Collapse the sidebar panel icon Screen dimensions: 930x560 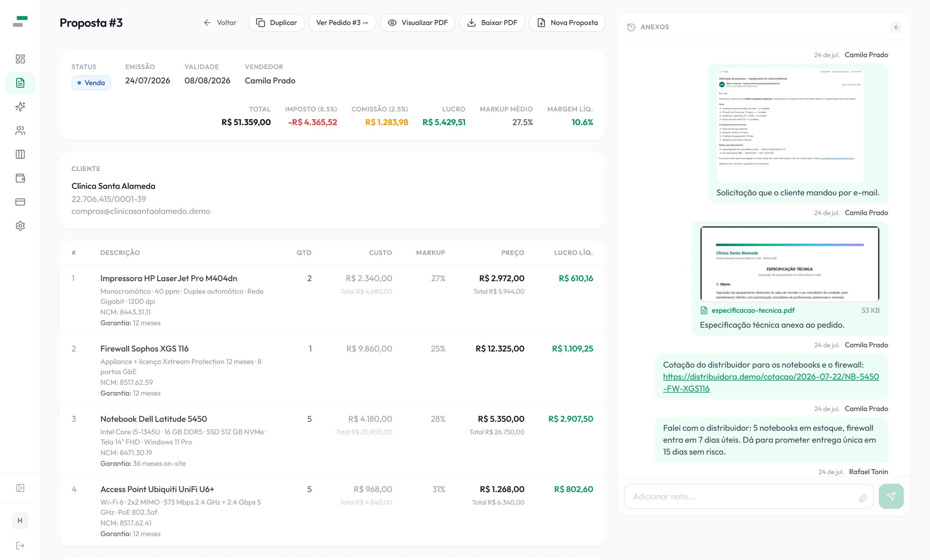pos(20,488)
